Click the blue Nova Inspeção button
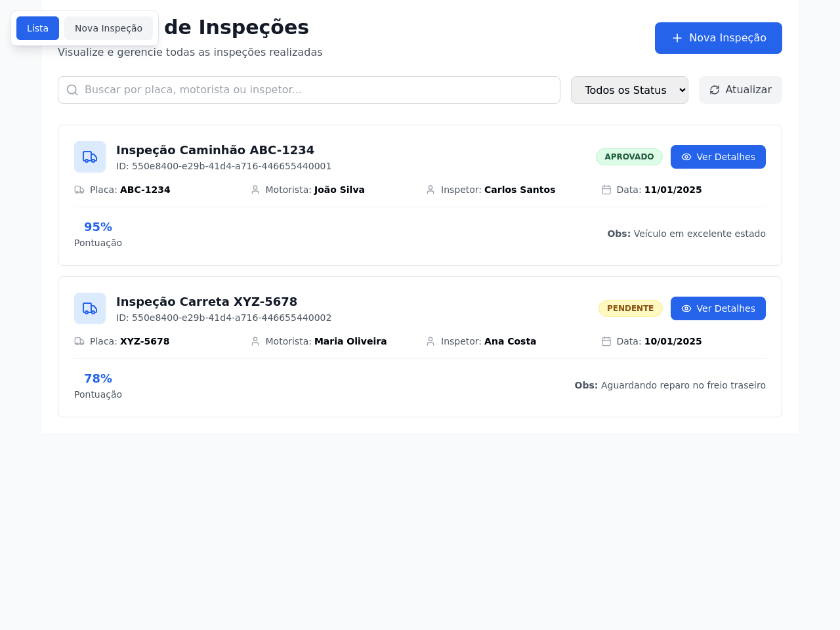The width and height of the screenshot is (840, 630). 719,38
